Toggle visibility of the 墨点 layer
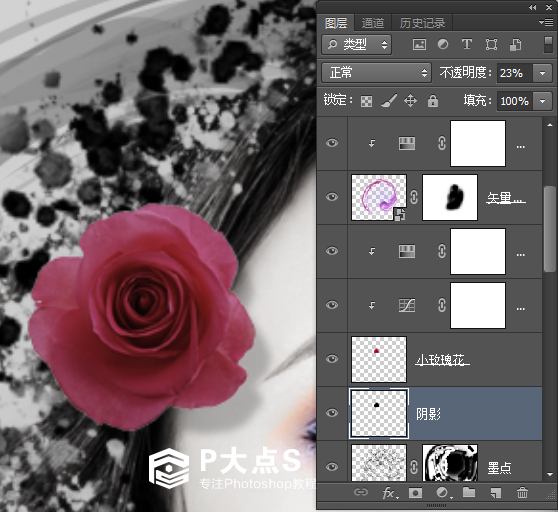 (332, 466)
